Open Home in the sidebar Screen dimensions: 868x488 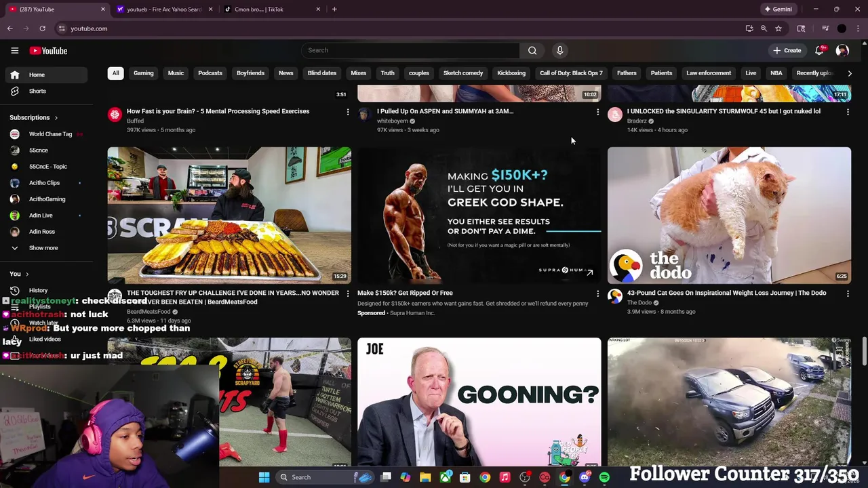[46, 75]
